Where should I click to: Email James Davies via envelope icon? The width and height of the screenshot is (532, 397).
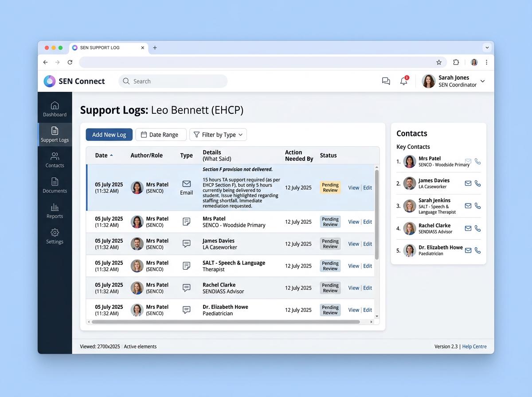(x=468, y=183)
